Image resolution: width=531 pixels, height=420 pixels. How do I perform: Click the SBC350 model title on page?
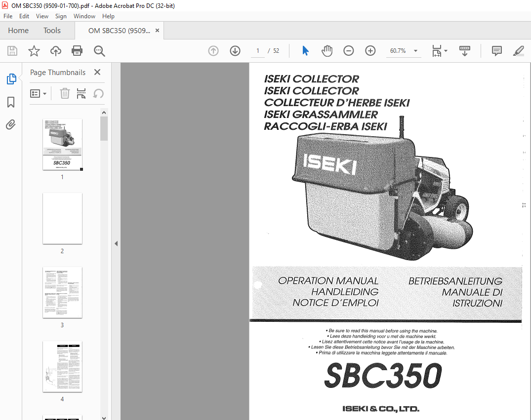[x=383, y=375]
